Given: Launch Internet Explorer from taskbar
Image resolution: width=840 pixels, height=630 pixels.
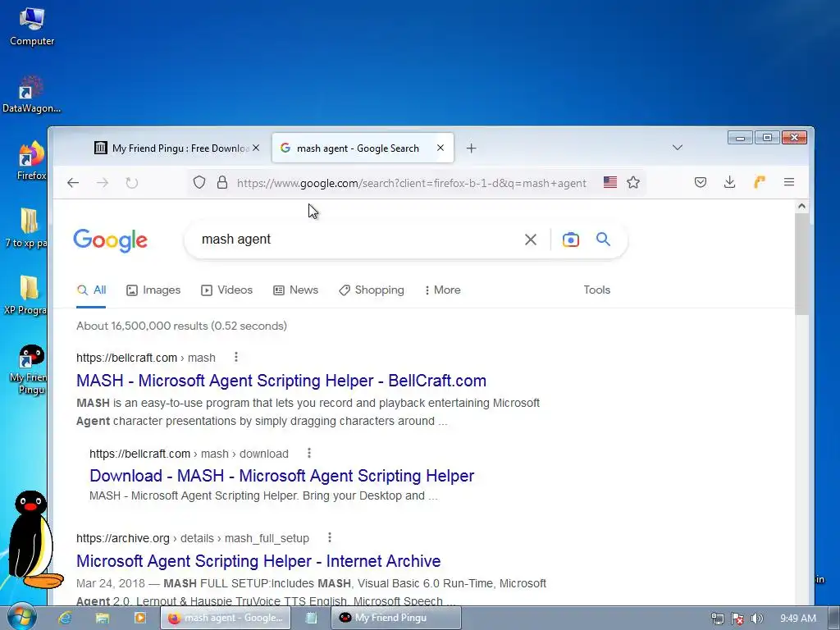Looking at the screenshot, I should click(x=66, y=618).
